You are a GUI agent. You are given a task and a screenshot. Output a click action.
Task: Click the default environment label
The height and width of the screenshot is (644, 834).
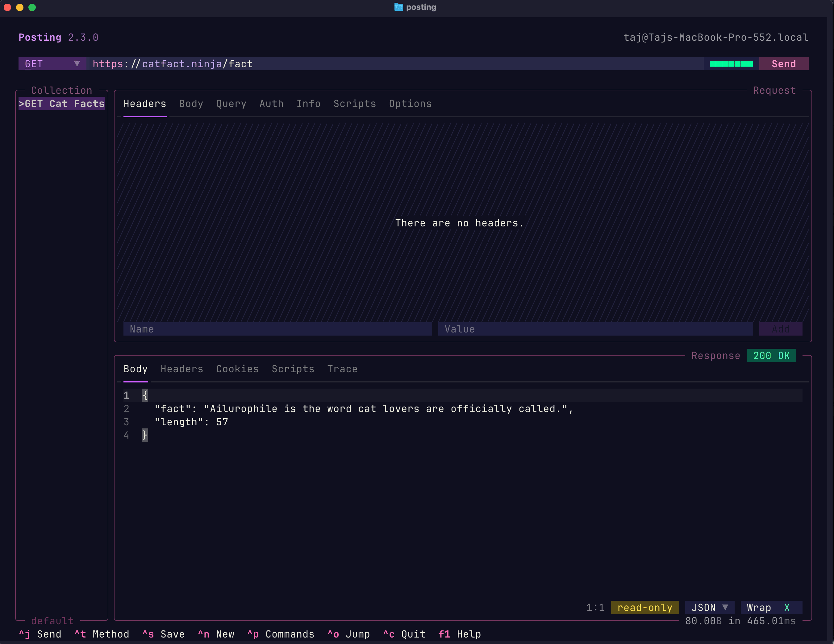[52, 621]
